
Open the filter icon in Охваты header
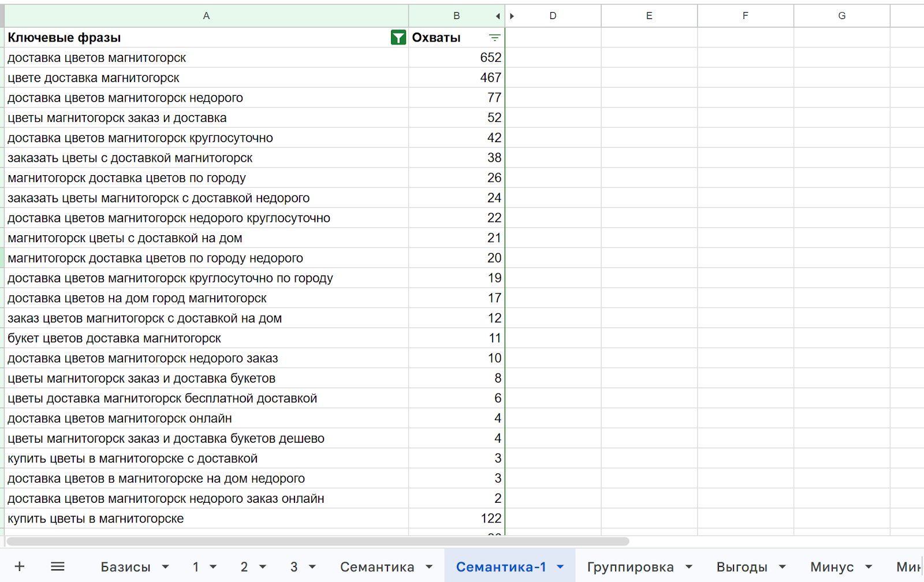click(x=494, y=38)
